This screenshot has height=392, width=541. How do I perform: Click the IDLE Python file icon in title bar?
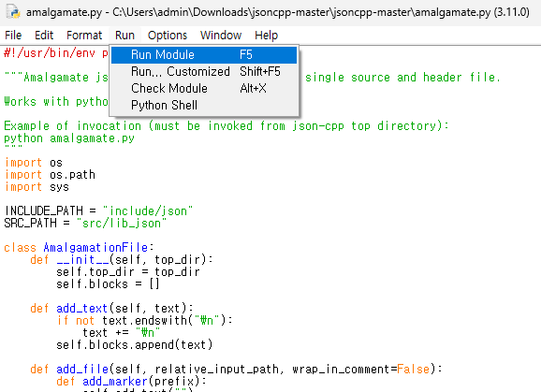coord(13,12)
